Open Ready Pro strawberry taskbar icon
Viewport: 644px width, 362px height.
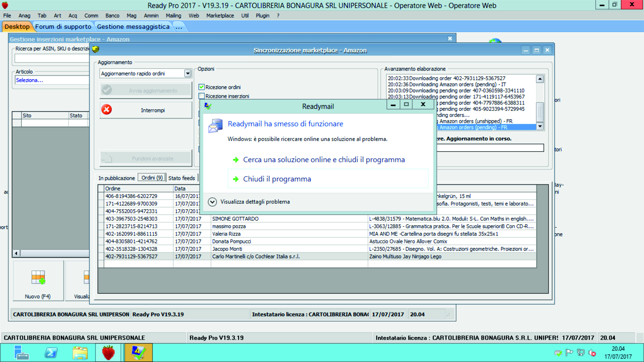click(108, 353)
